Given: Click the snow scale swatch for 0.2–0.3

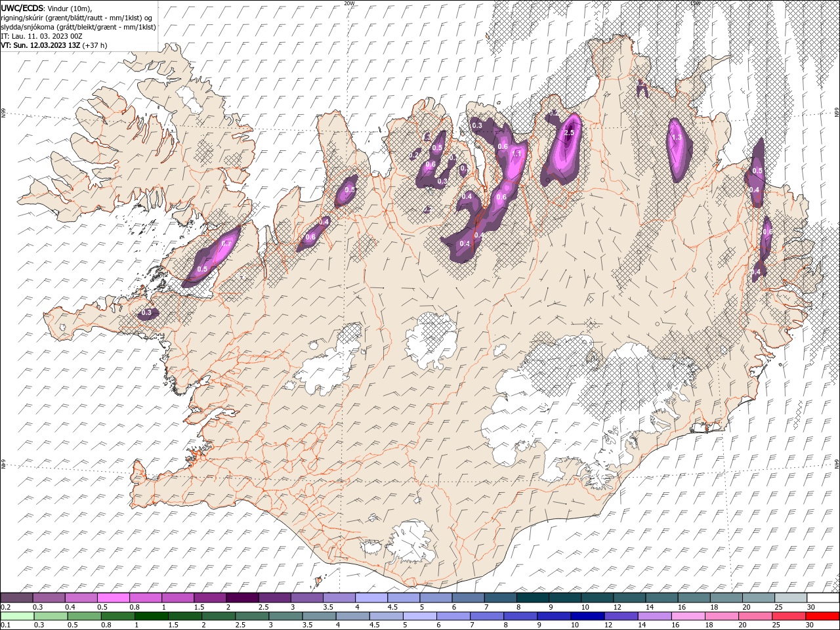Looking at the screenshot, I should pos(16,598).
